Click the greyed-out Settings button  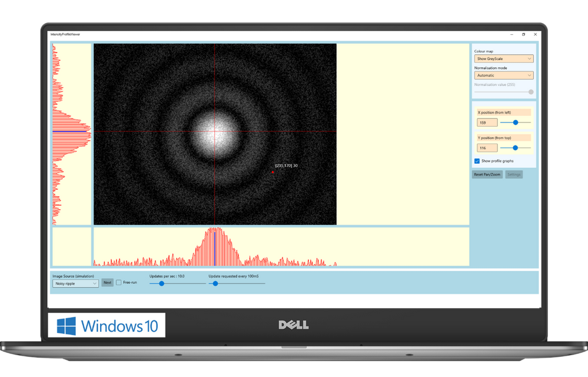[x=514, y=174]
